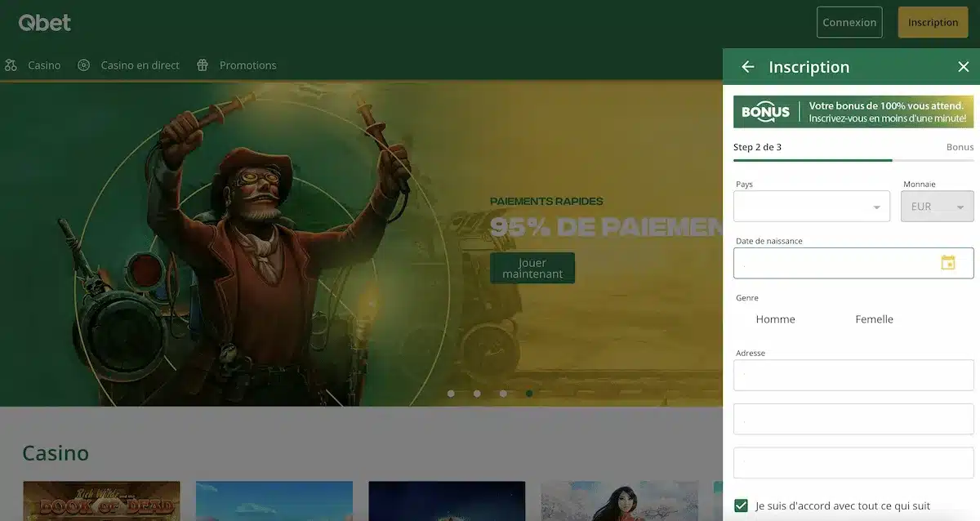
Task: Close the Inscription panel
Action: click(x=963, y=67)
